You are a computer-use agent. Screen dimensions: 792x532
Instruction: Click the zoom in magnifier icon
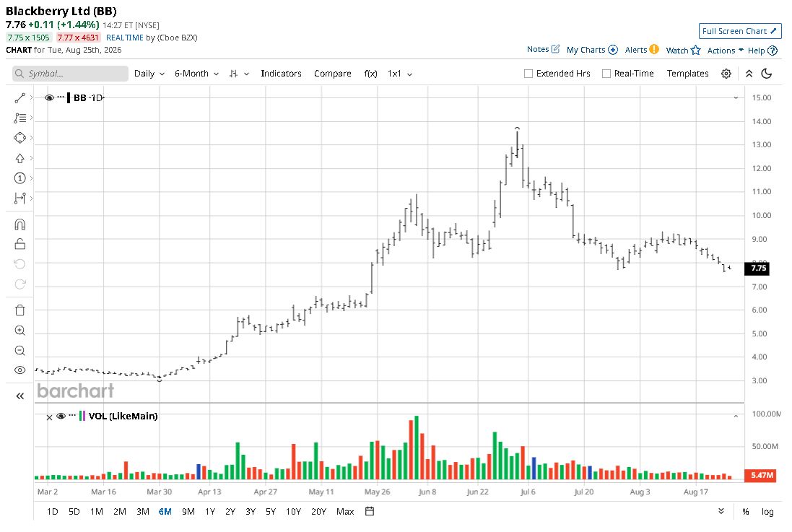pyautogui.click(x=19, y=331)
